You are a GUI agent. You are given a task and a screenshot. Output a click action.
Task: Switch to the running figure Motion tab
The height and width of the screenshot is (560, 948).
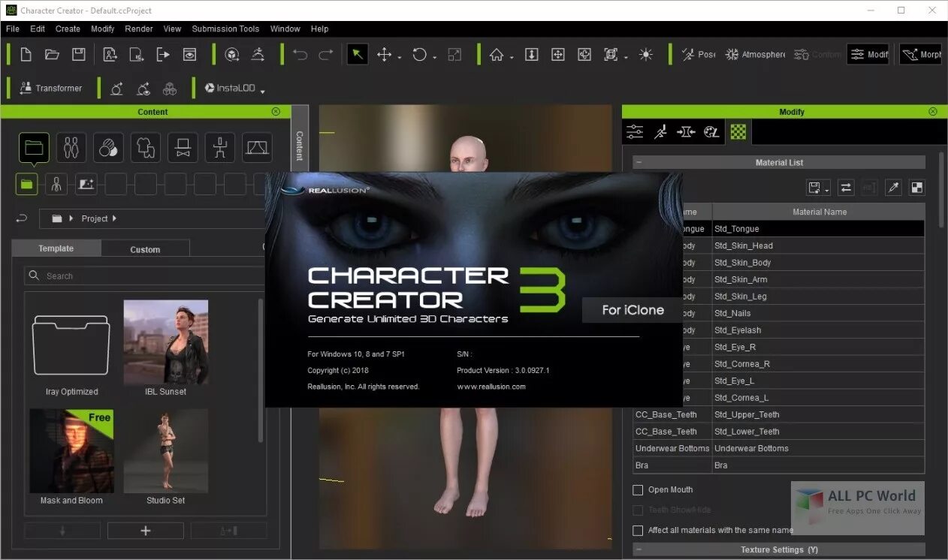click(x=660, y=132)
